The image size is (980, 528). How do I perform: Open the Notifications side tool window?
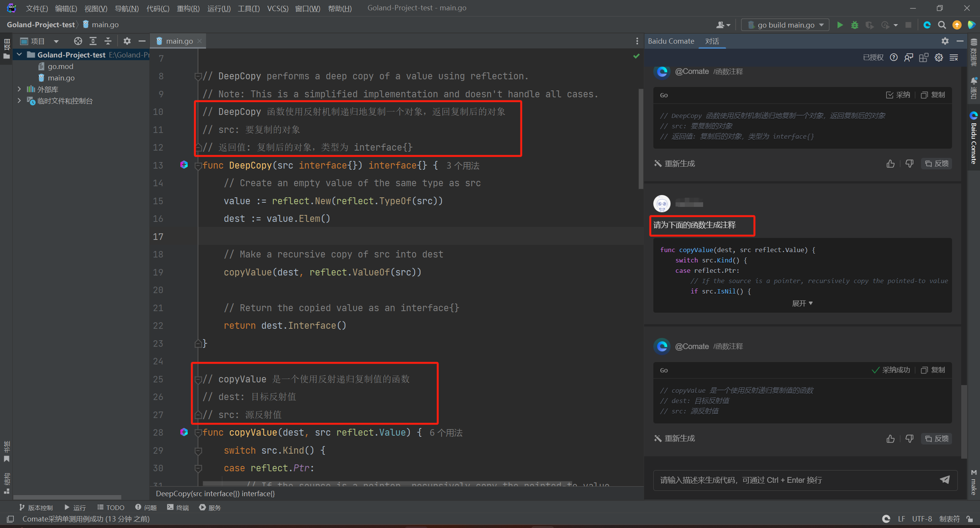(x=974, y=88)
